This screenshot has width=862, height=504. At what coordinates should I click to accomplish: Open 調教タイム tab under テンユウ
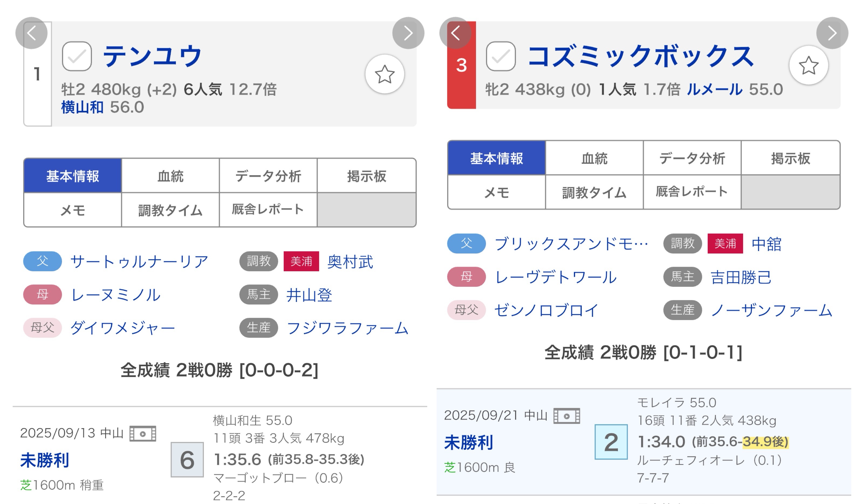pos(170,210)
